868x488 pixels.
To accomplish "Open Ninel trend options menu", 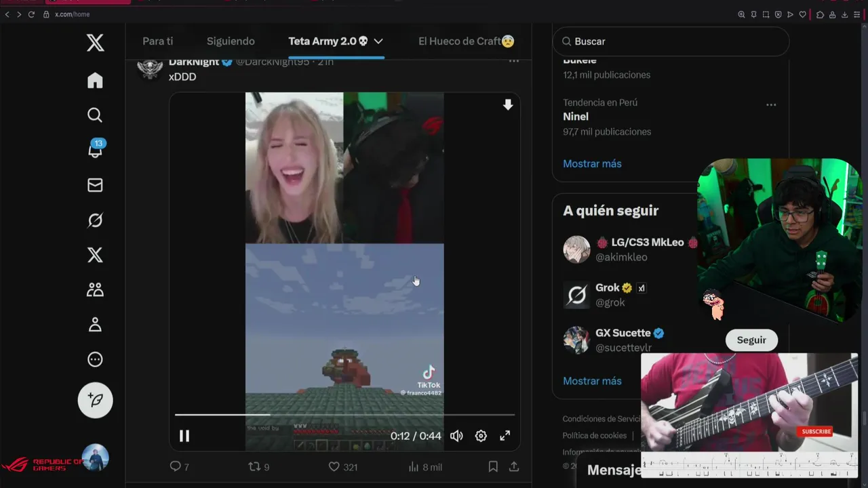I will point(771,105).
